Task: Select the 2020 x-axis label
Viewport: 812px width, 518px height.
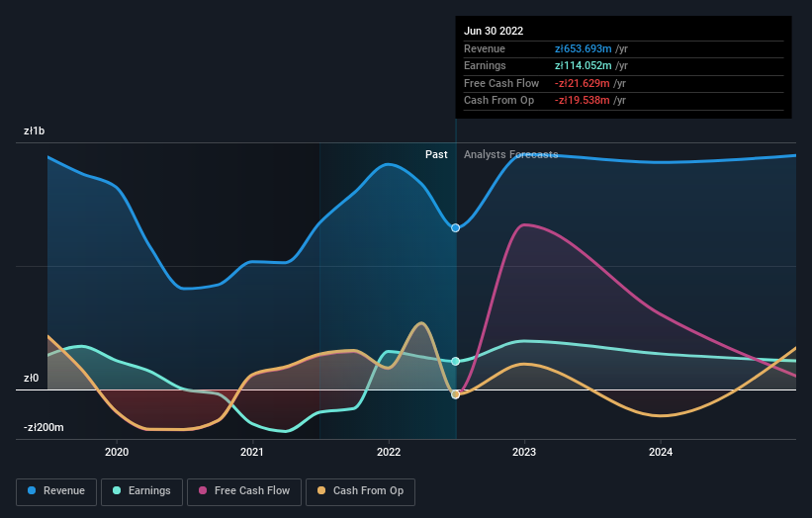Action: click(117, 452)
